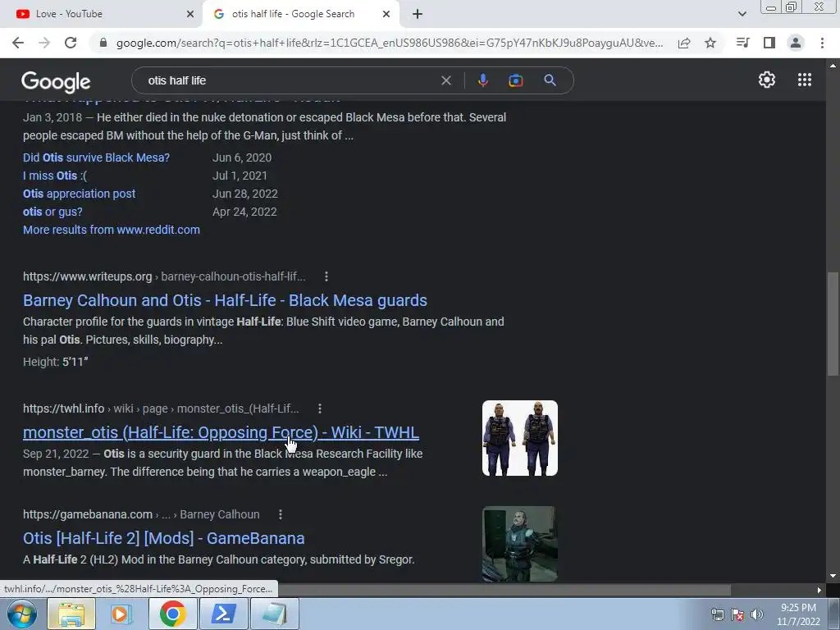Click the Action Center flag icon

point(737,614)
